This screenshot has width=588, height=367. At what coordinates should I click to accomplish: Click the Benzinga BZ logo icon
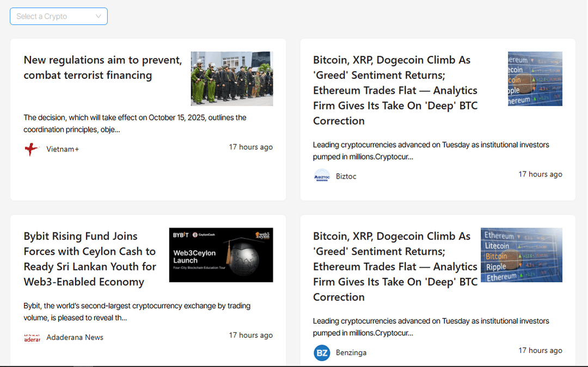(322, 353)
